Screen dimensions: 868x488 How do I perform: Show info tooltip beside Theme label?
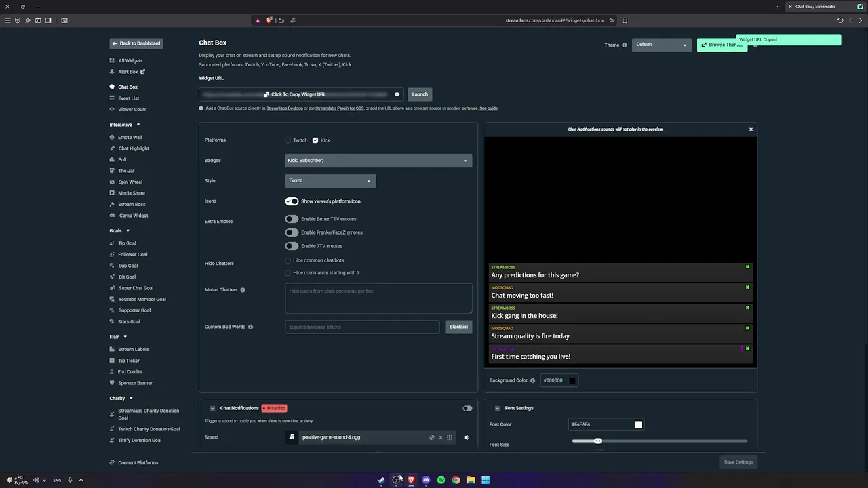point(625,45)
